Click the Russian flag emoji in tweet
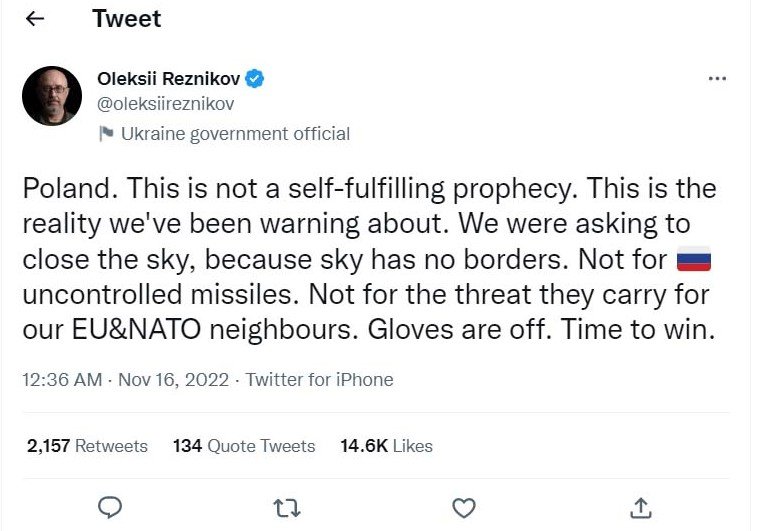This screenshot has width=757, height=531. [693, 262]
